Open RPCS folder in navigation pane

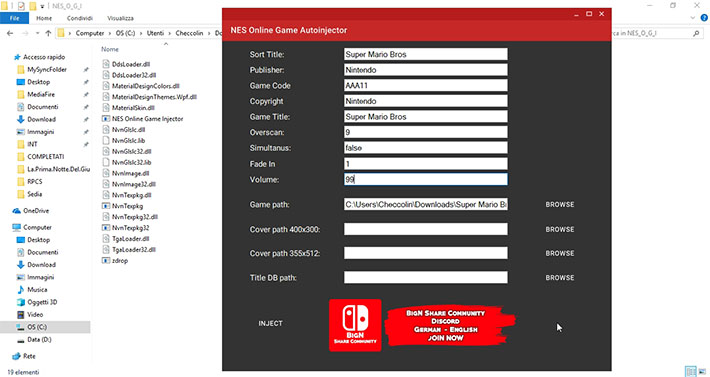pos(34,181)
